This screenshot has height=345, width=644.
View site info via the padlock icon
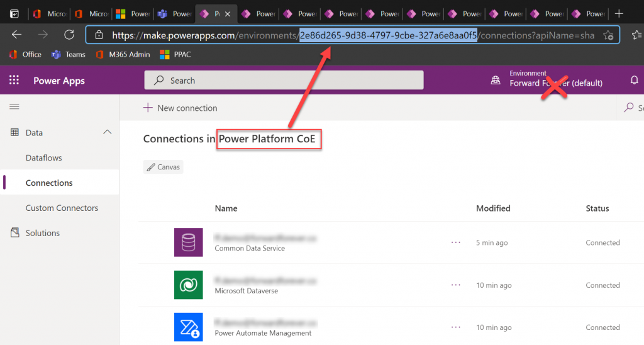(x=99, y=35)
